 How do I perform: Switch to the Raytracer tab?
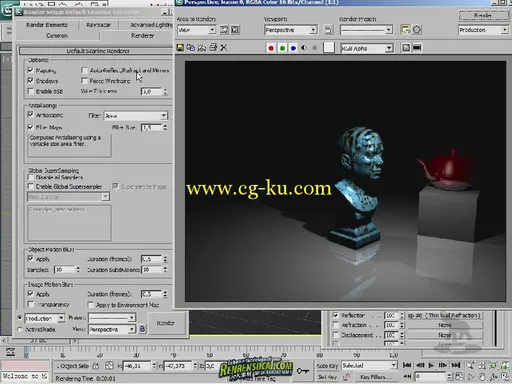(98, 25)
